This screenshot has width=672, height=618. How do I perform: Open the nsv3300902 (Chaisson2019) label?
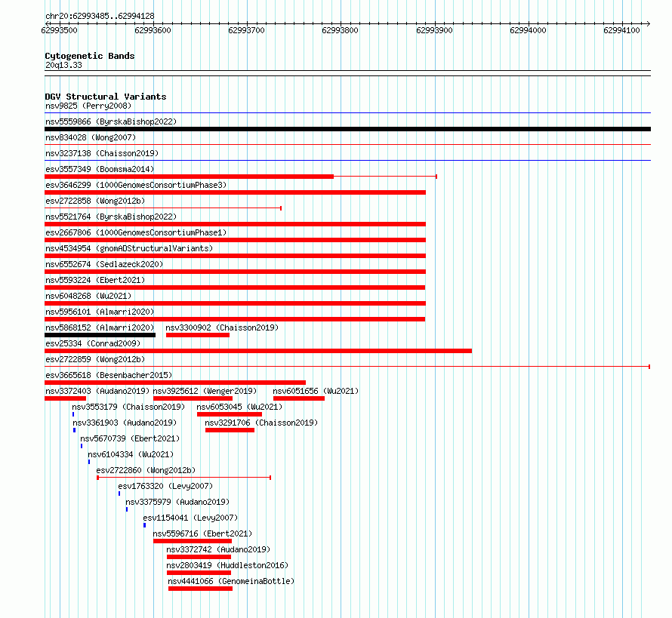coord(222,327)
